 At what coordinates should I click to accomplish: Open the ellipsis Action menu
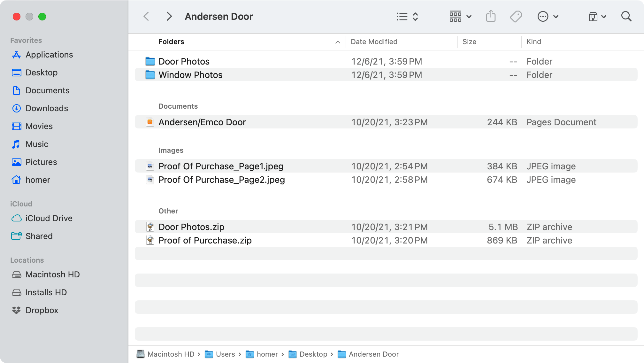[x=548, y=16]
